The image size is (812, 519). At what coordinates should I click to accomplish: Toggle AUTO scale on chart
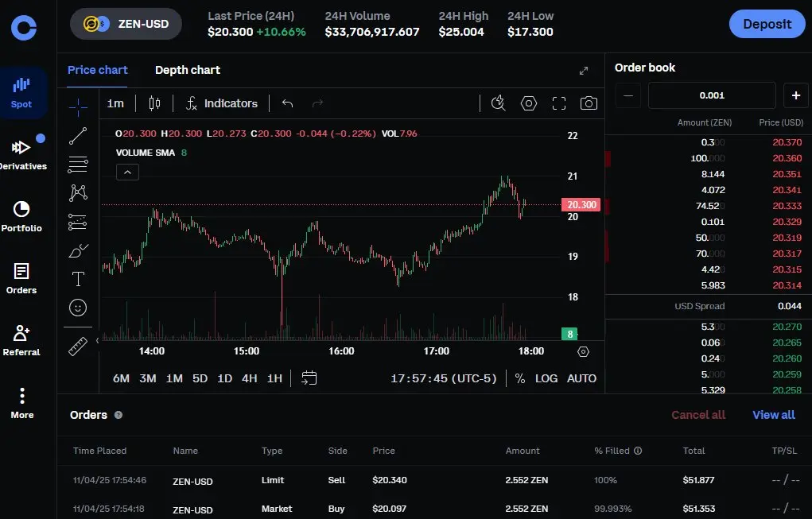[x=581, y=379]
